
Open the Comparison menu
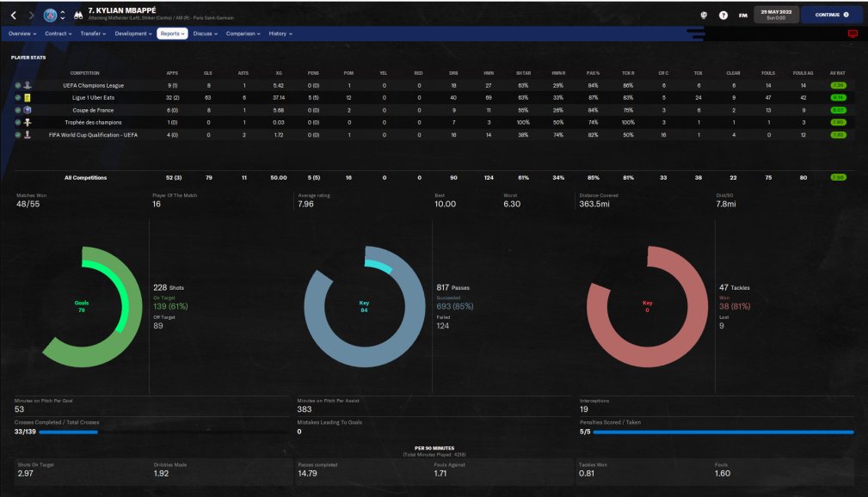(243, 34)
